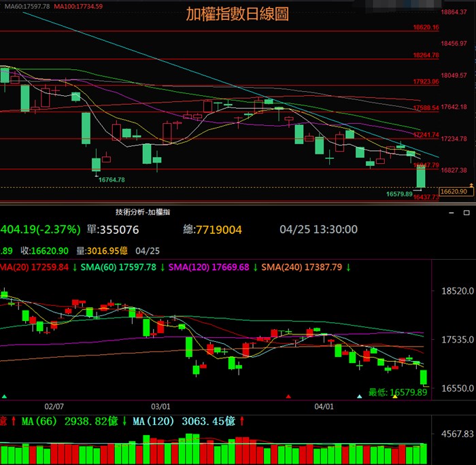Image resolution: width=476 pixels, height=465 pixels.
Task: Select the SMA(120) 17669.68 indicator label
Action: click(211, 267)
